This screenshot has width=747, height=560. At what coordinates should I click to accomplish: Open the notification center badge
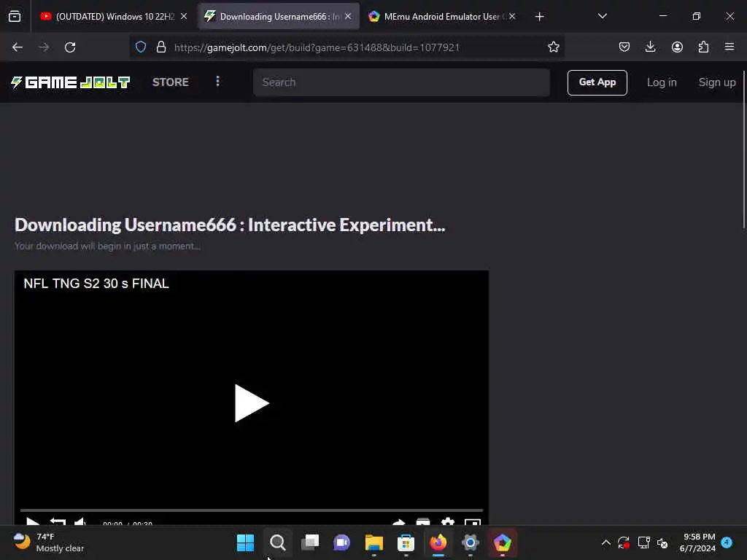coord(727,542)
